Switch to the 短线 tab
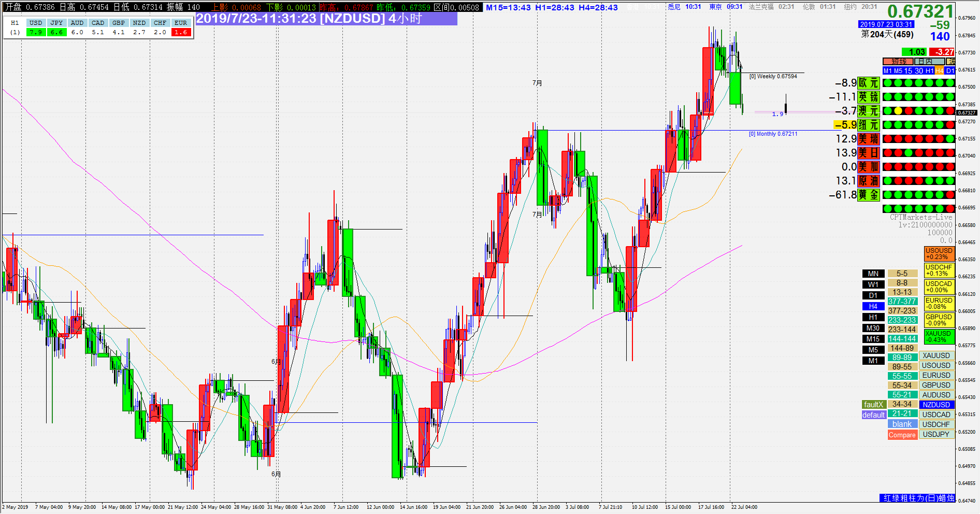 tap(898, 62)
